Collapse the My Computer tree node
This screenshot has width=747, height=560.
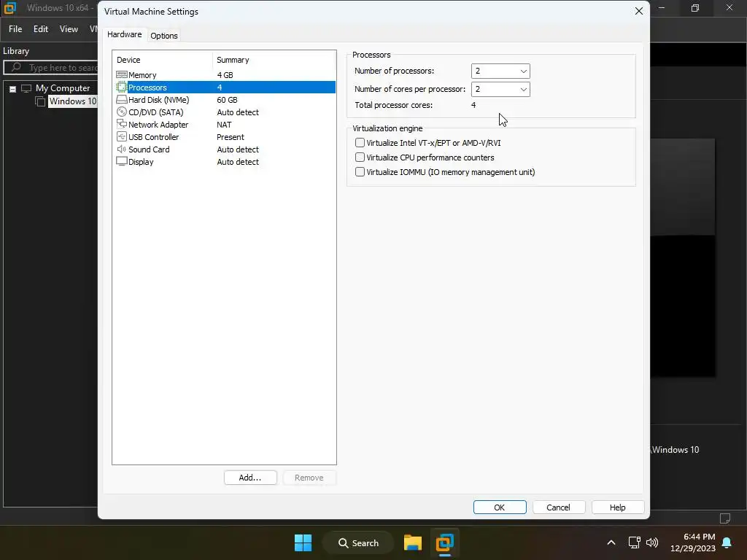(x=13, y=88)
